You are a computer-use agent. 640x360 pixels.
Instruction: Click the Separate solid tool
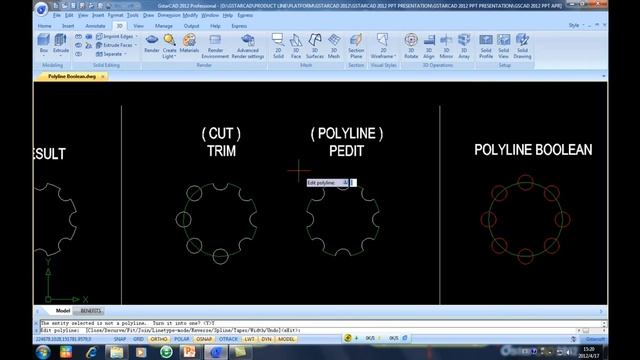coord(109,54)
